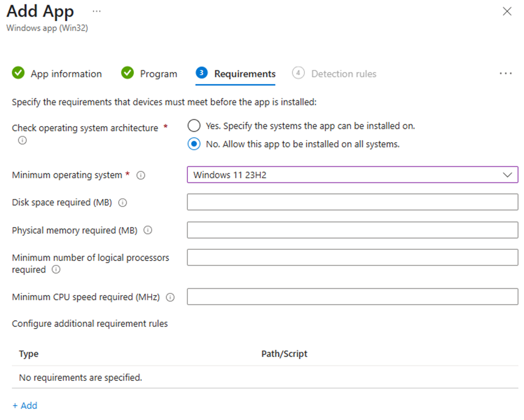The height and width of the screenshot is (420, 524).
Task: Click the green checkmark on Program step
Action: pyautogui.click(x=127, y=73)
